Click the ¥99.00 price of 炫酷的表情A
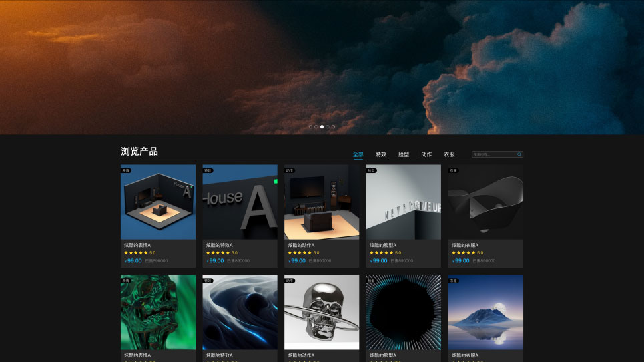 pyautogui.click(x=133, y=261)
